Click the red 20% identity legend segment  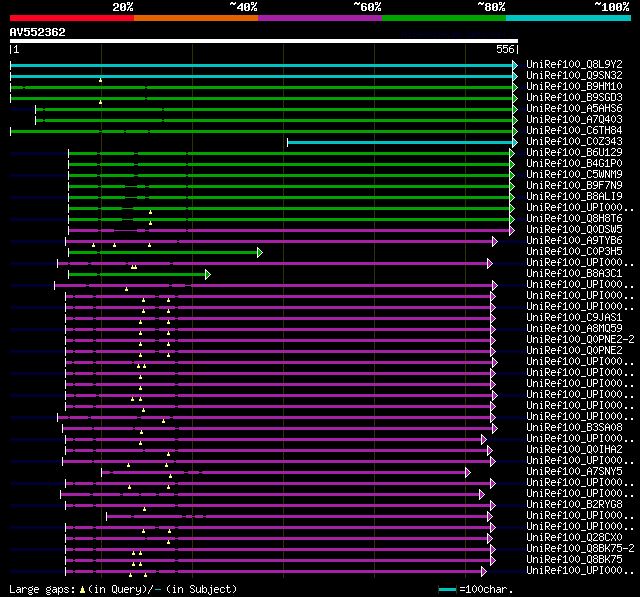[72, 18]
